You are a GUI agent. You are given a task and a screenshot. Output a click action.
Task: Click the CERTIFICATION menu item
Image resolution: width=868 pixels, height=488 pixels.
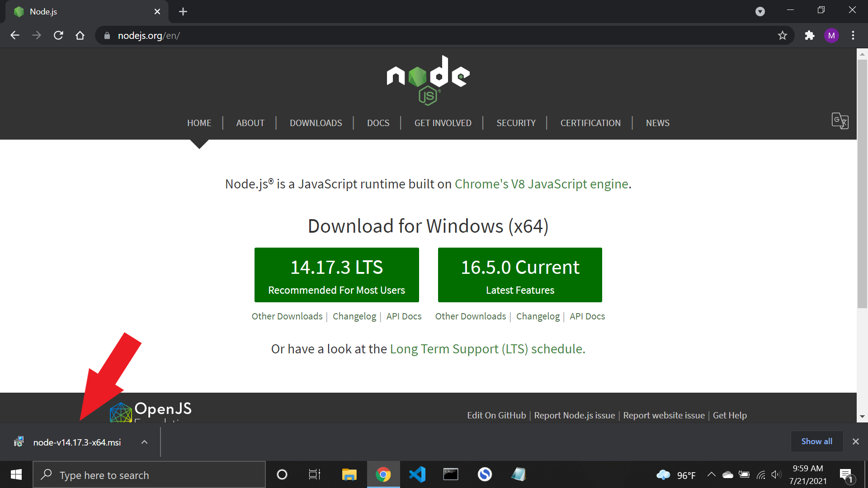(x=590, y=123)
